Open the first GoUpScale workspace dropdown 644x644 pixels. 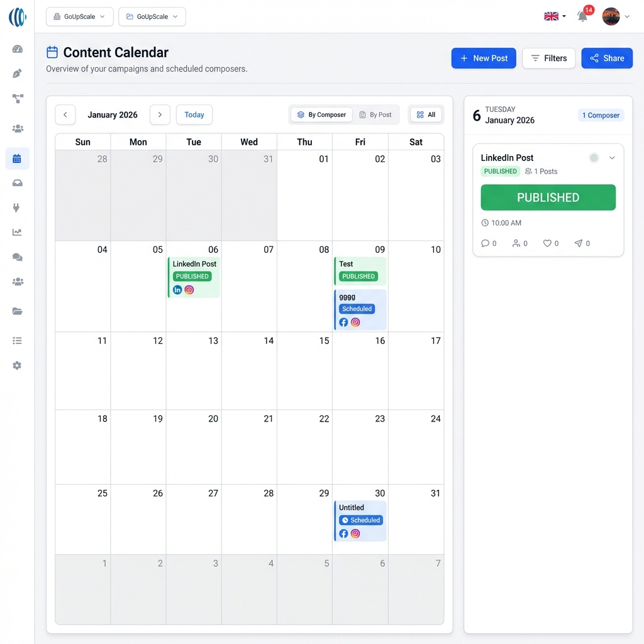[79, 17]
